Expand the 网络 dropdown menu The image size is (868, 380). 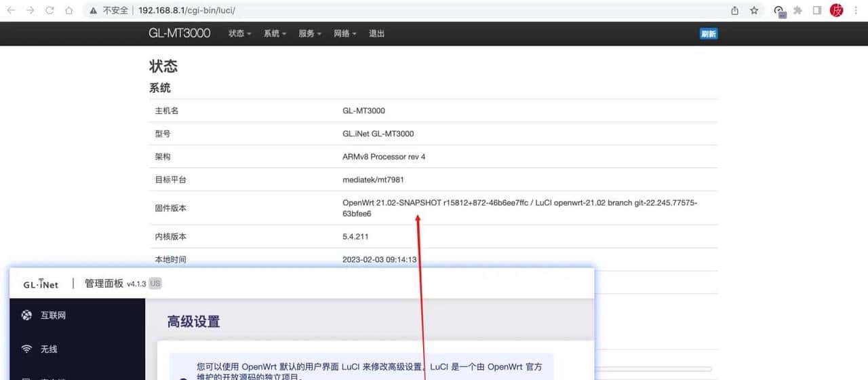tap(345, 33)
